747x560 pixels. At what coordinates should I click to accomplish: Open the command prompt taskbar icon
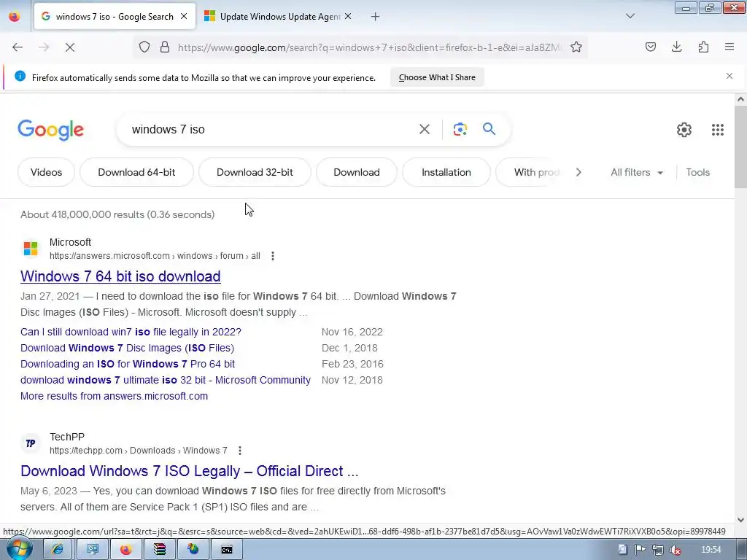(227, 550)
